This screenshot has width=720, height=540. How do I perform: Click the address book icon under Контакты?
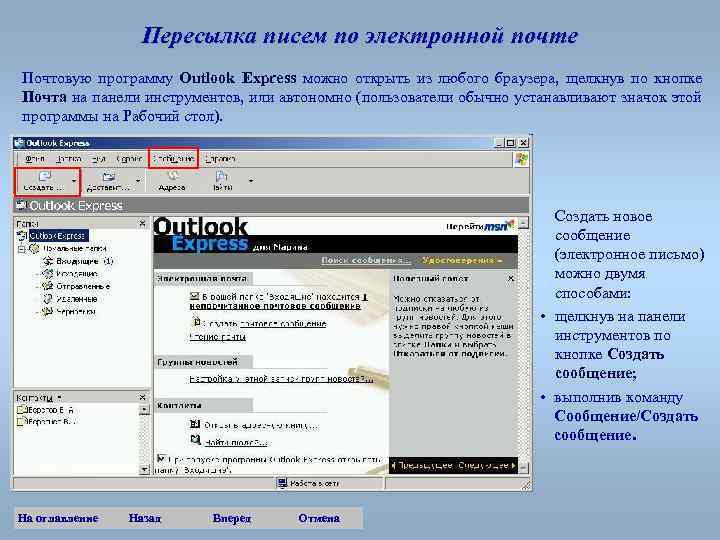[195, 424]
